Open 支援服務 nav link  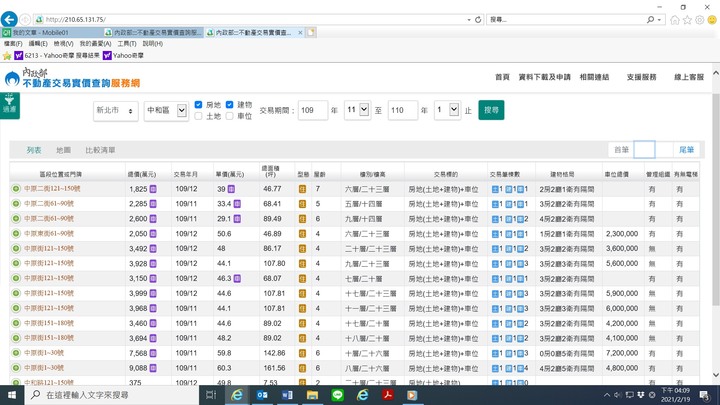641,77
